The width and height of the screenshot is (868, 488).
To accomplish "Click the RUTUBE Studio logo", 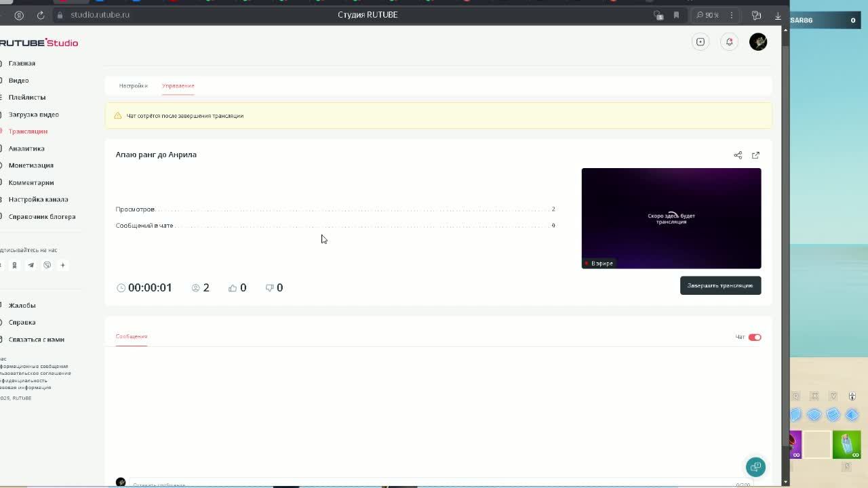I will click(x=39, y=43).
